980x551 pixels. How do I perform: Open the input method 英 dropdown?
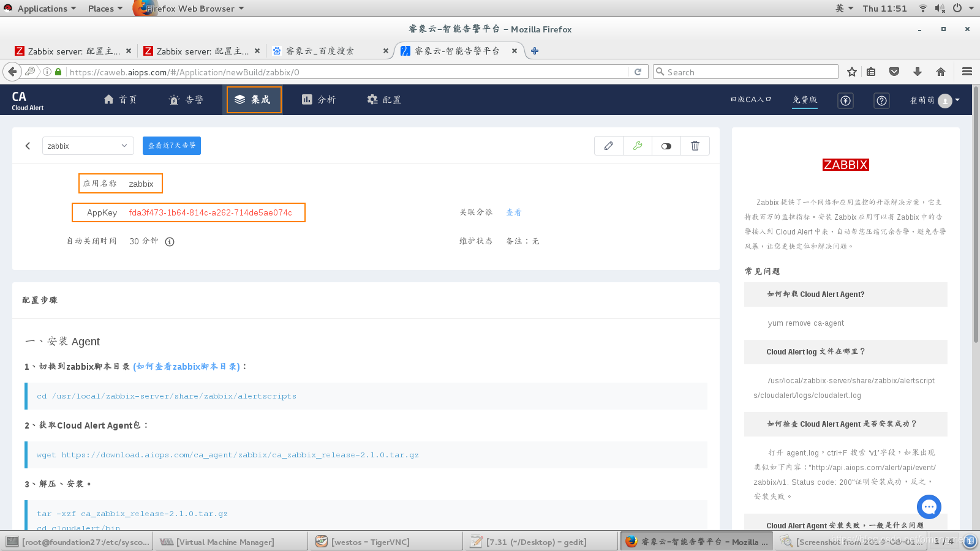pyautogui.click(x=844, y=9)
